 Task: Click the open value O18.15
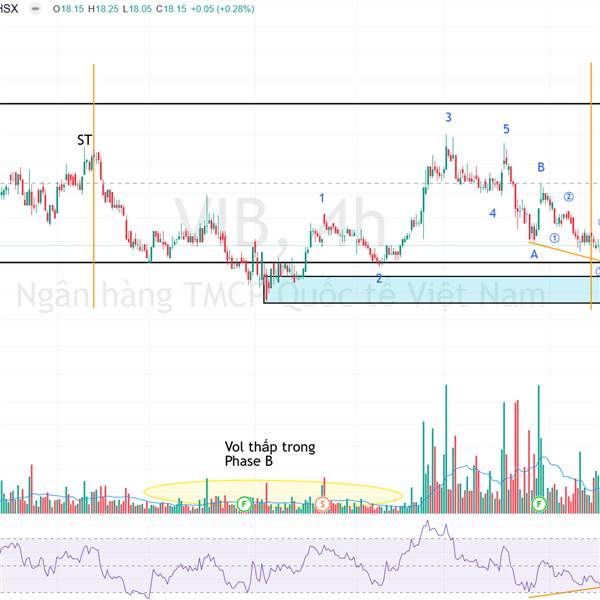(68, 9)
